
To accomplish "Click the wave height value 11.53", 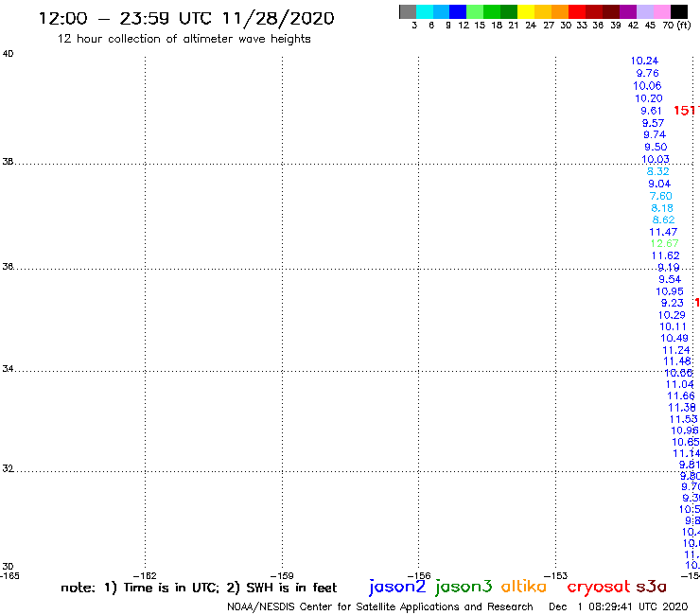I will tap(683, 419).
